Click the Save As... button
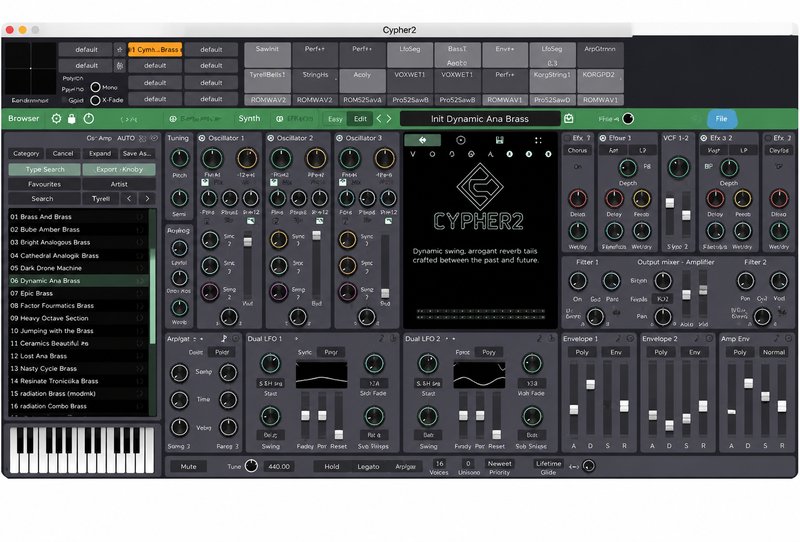The width and height of the screenshot is (800, 542). 137,154
